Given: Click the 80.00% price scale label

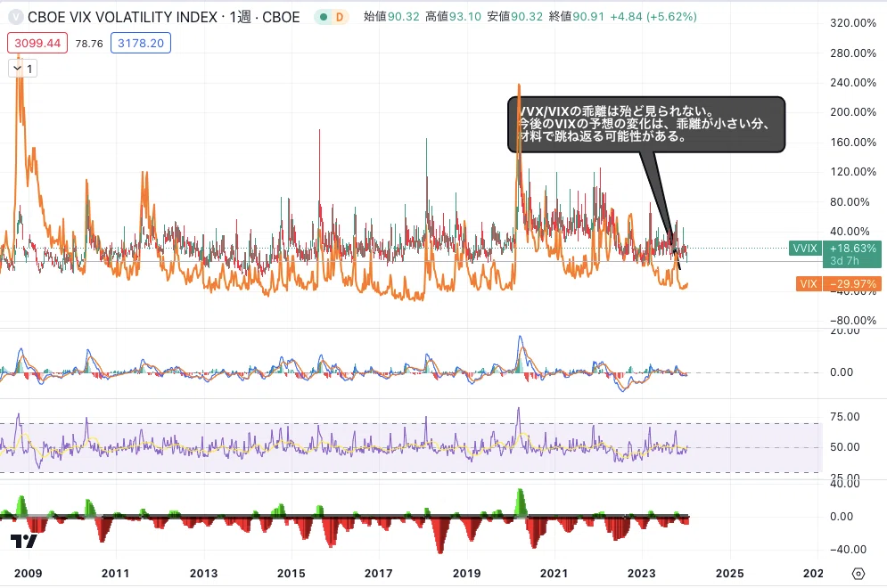Looking at the screenshot, I should pyautogui.click(x=850, y=202).
